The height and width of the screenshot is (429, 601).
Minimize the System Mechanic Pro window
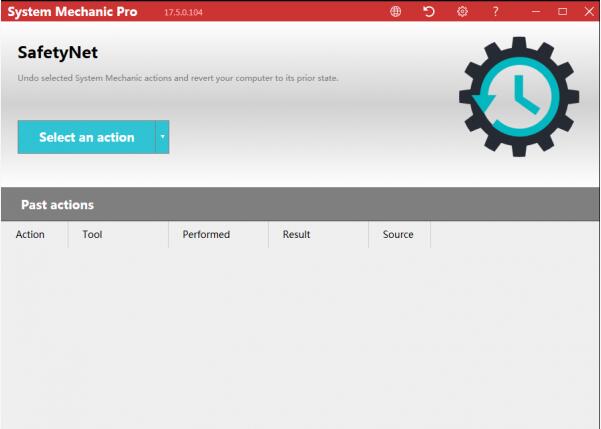point(536,12)
